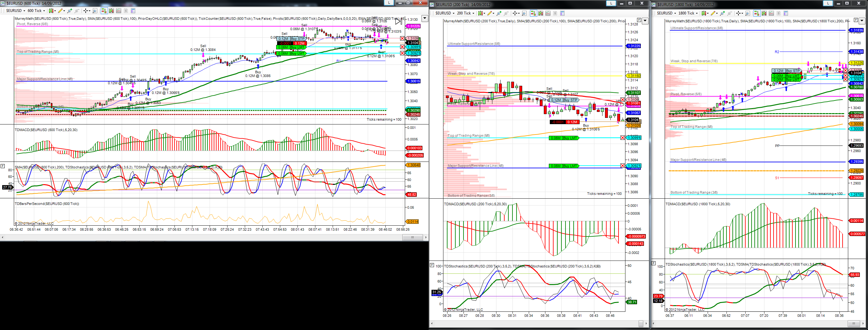The height and width of the screenshot is (330, 868).
Task: Toggle F box beside 600 Tick stochastics panel
Action: point(3,166)
